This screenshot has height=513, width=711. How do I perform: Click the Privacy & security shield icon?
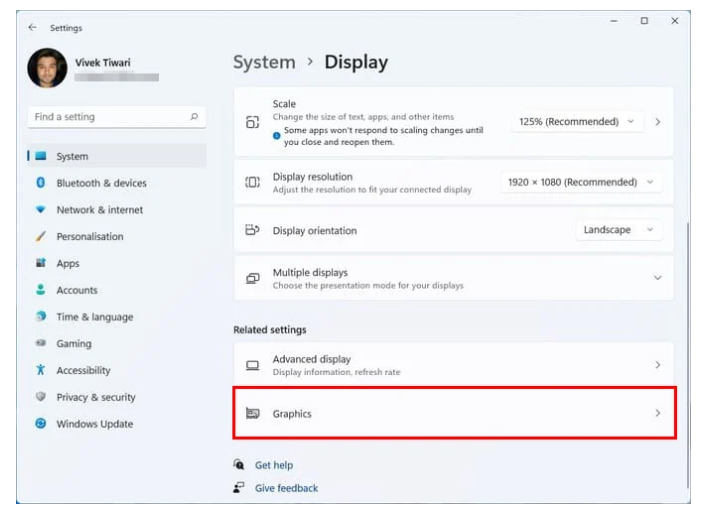click(41, 397)
